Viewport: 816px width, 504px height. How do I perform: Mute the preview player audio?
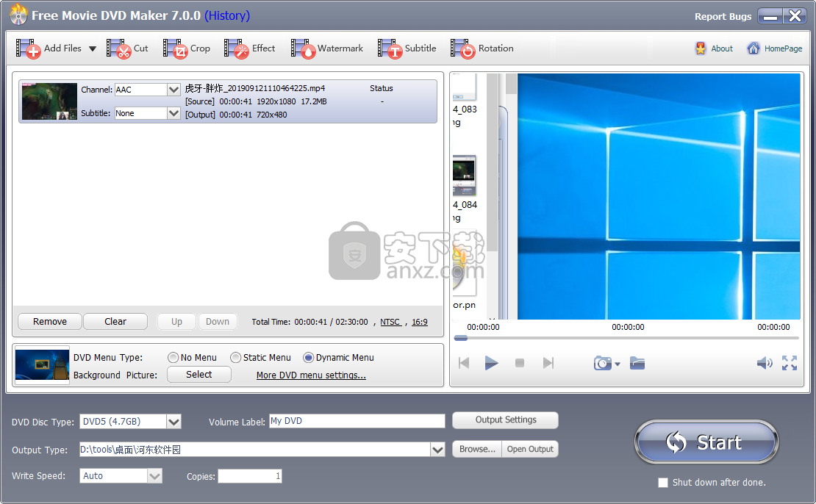pos(764,362)
